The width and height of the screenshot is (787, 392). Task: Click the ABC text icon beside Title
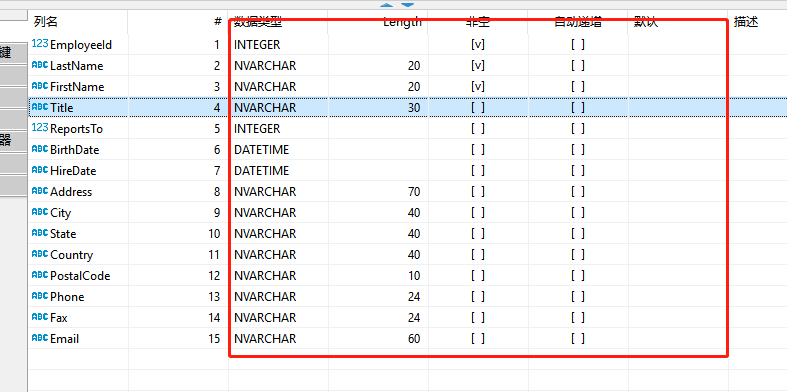point(40,107)
